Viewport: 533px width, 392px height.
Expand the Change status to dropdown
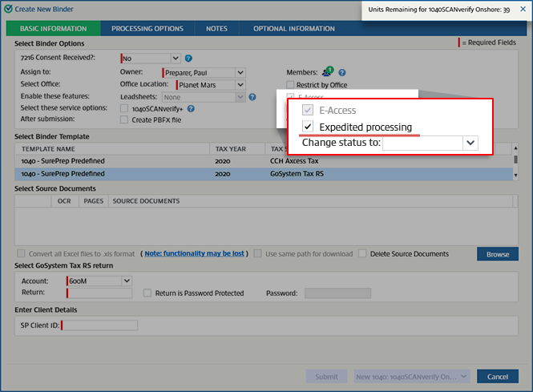[x=470, y=143]
